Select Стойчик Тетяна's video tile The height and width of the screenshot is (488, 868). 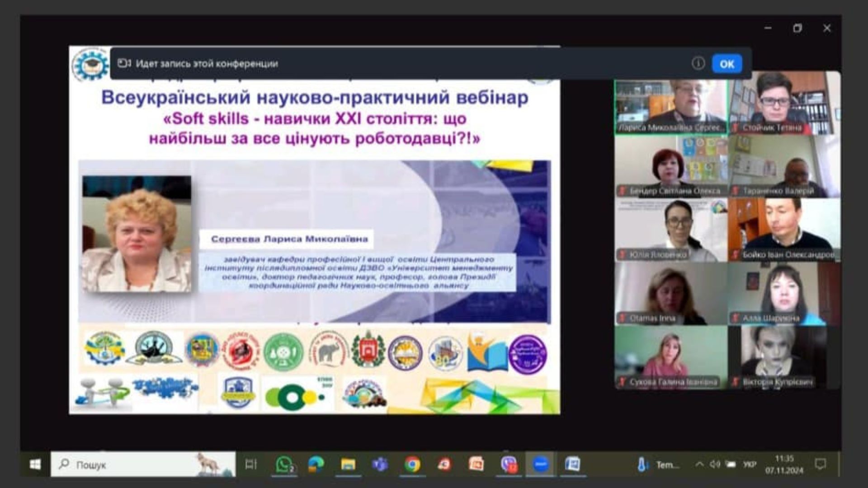(784, 104)
